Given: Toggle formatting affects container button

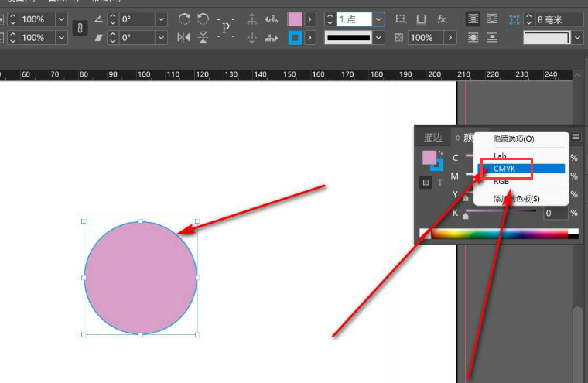Looking at the screenshot, I should [x=426, y=183].
